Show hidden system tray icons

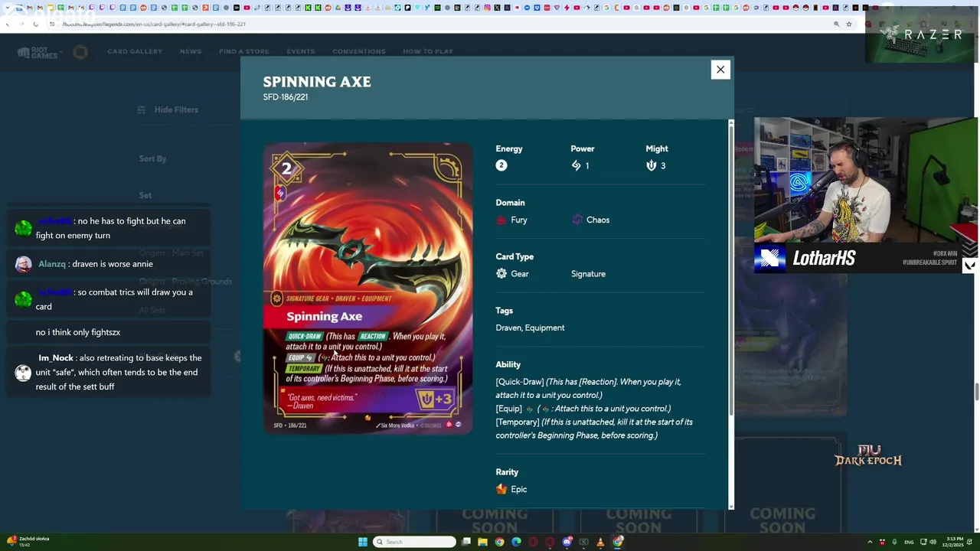pos(870,542)
